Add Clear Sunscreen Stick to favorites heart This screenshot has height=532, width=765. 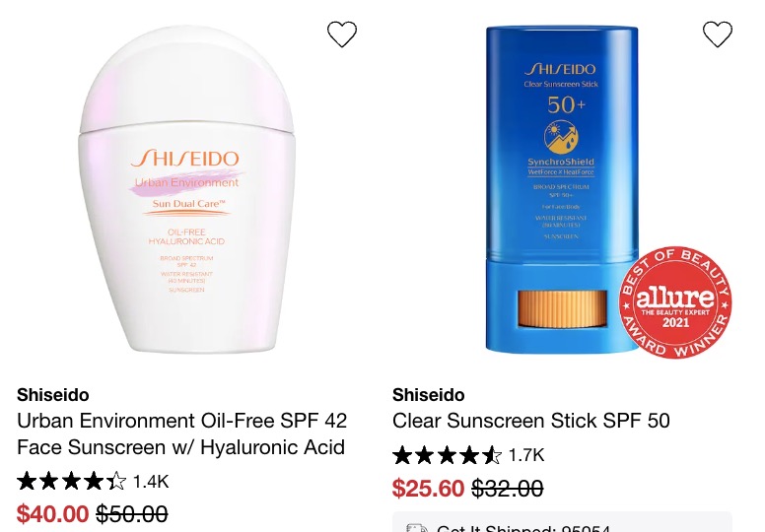point(718,34)
